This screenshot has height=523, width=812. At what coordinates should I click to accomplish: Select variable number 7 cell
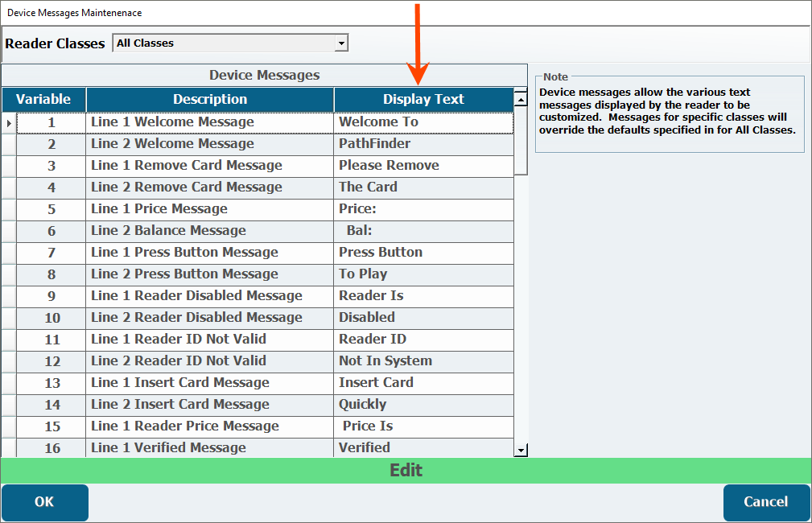(x=52, y=253)
